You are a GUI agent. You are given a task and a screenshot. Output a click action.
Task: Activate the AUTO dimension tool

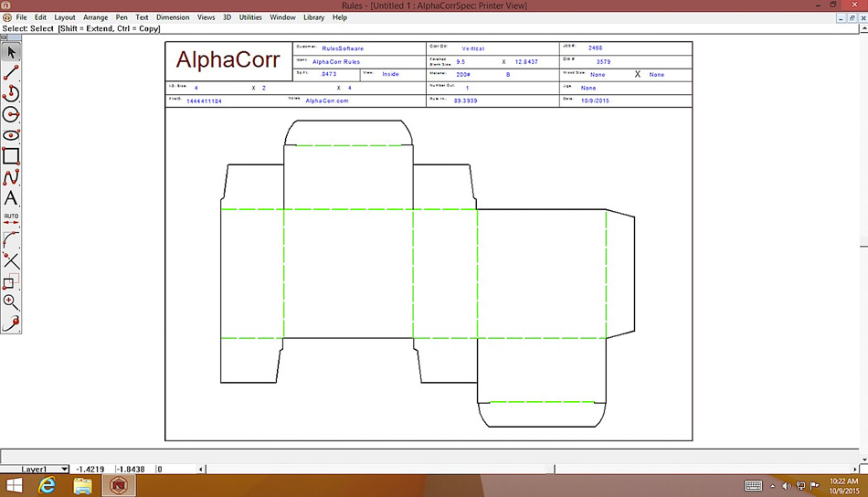(11, 219)
